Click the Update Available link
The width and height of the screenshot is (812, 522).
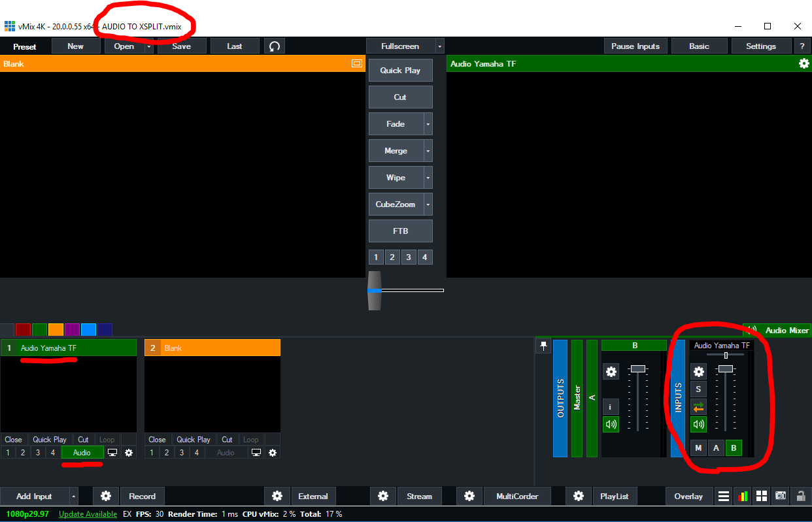tap(88, 514)
